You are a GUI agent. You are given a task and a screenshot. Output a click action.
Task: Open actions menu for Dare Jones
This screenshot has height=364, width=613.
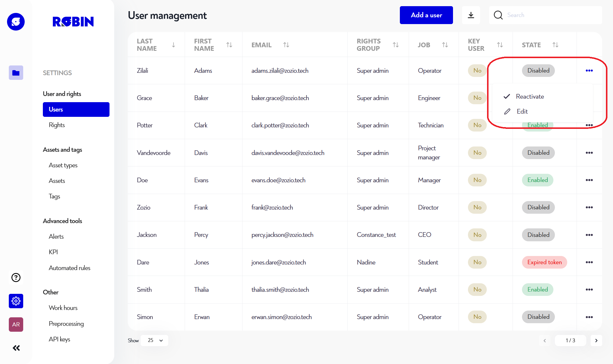click(x=589, y=262)
